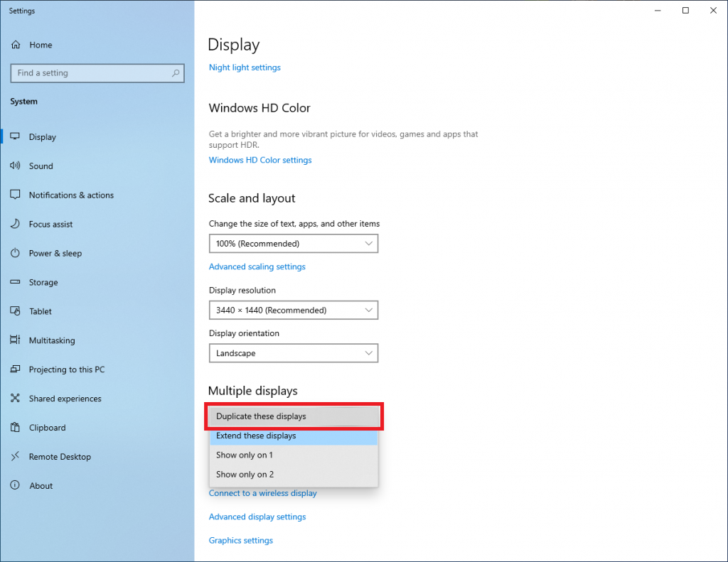Click the Display monitor icon in sidebar

16,136
